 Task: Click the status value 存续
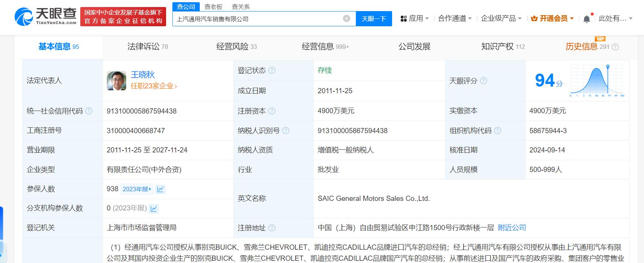[x=325, y=70]
